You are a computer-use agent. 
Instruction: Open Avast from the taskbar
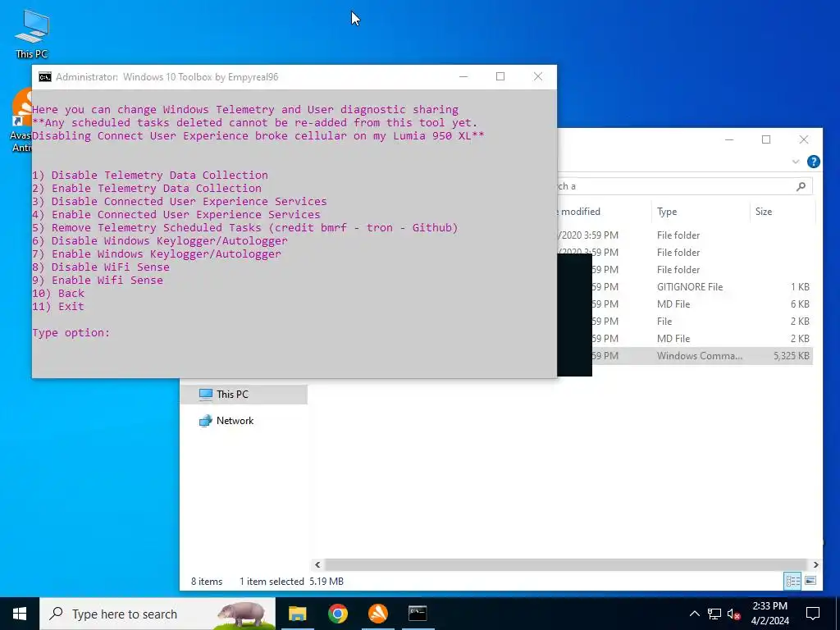tap(377, 614)
